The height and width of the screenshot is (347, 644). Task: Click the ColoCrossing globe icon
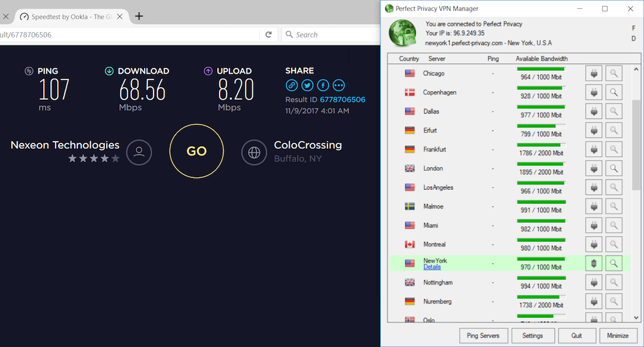pyautogui.click(x=254, y=153)
